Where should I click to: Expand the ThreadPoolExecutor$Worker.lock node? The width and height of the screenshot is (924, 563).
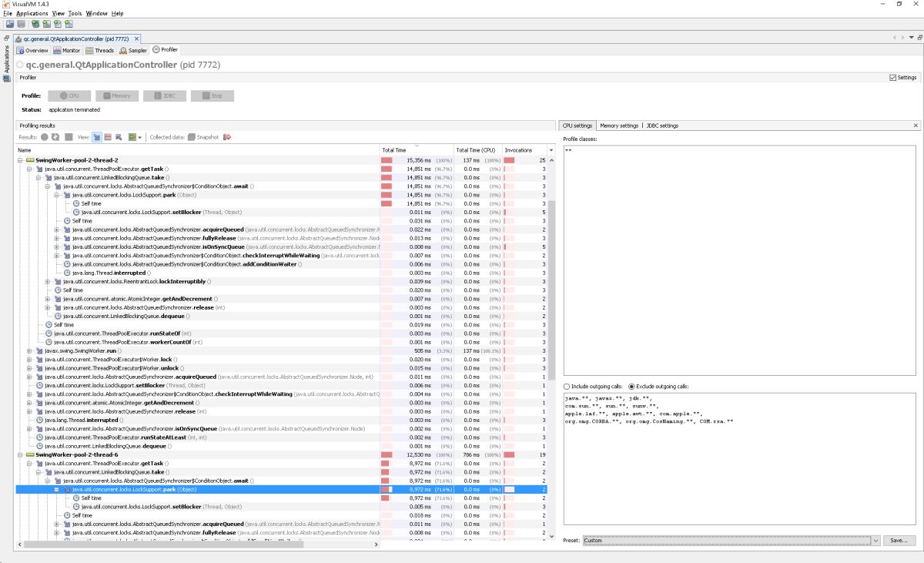click(x=29, y=359)
